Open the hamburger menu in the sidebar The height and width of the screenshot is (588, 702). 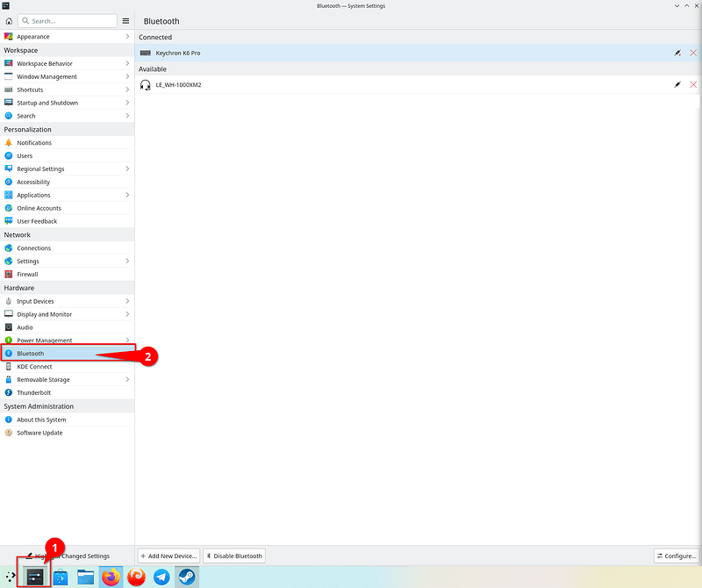pyautogui.click(x=126, y=20)
